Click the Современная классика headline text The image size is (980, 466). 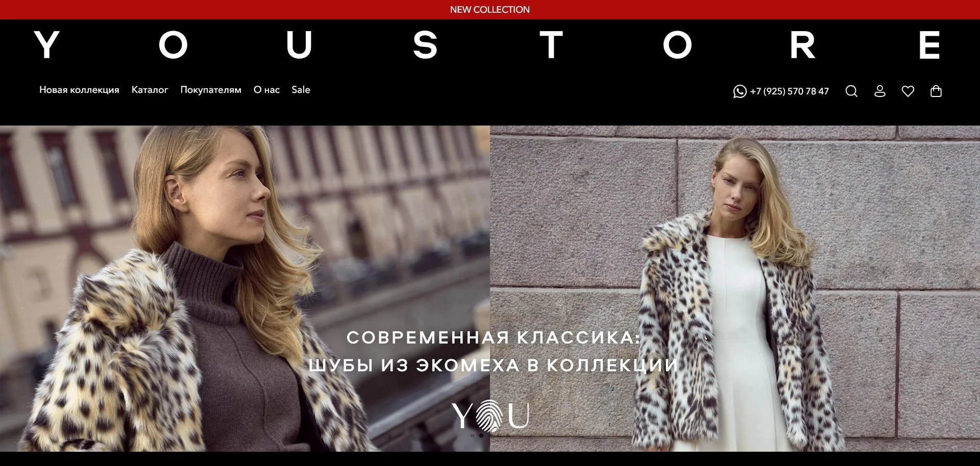tap(493, 352)
